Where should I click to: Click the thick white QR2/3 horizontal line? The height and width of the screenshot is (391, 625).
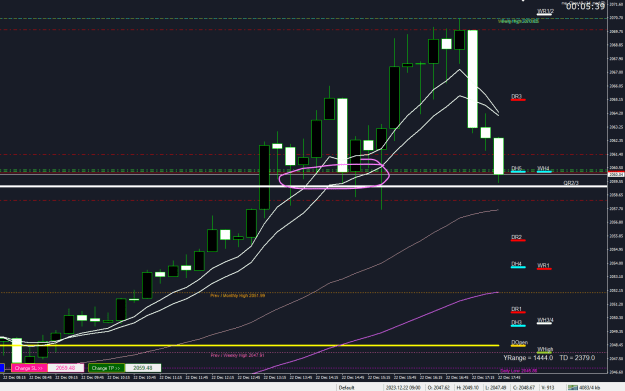tap(304, 186)
